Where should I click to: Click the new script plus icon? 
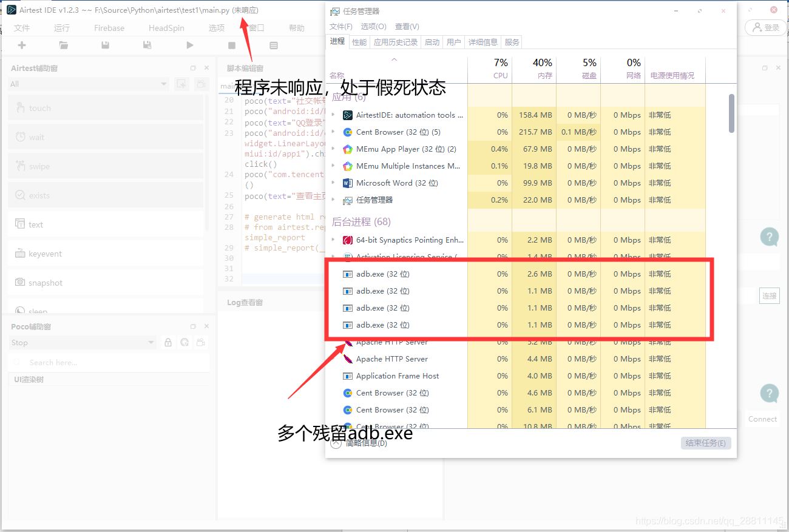click(22, 45)
